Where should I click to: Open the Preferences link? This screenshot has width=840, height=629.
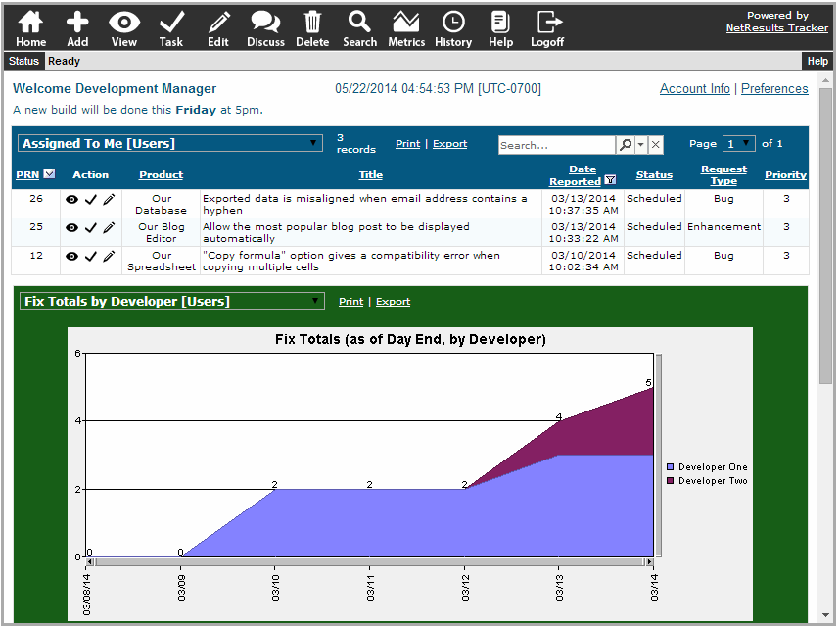coord(774,89)
